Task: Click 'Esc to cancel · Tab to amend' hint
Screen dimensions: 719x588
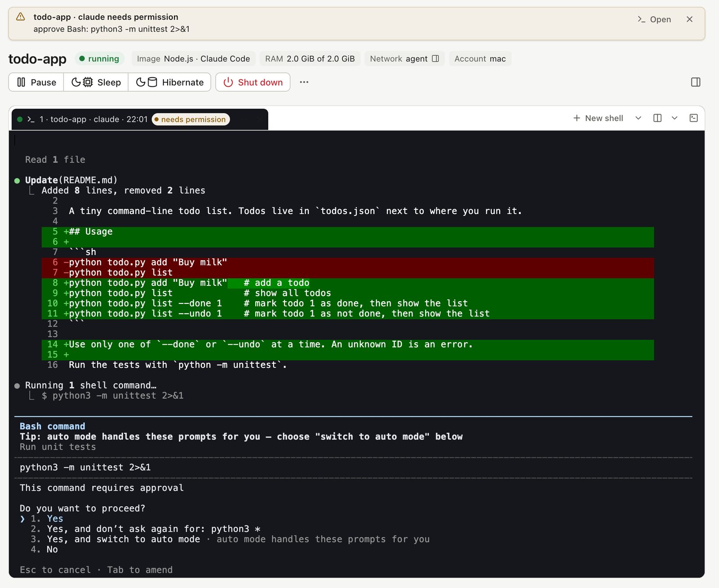Action: [x=96, y=570]
